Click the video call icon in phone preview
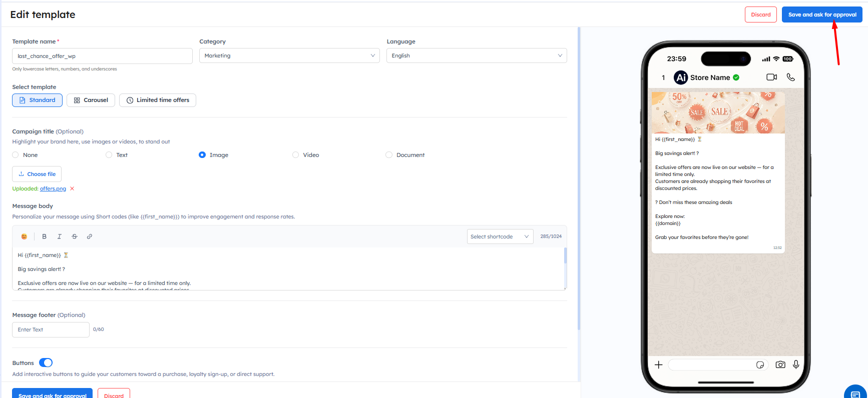 coord(771,77)
